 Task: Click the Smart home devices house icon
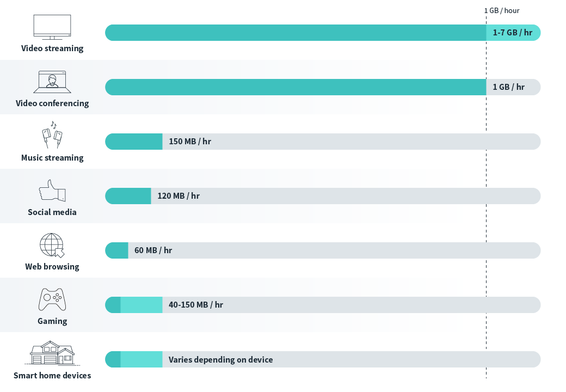pyautogui.click(x=52, y=353)
